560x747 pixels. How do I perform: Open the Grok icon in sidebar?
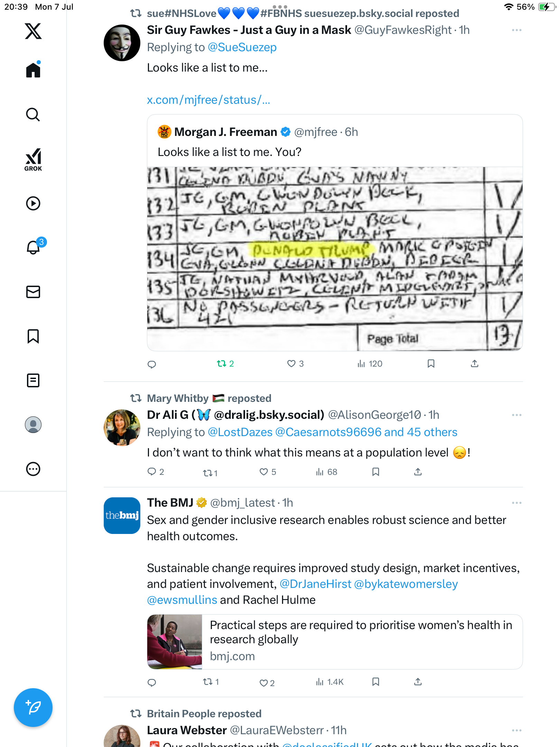click(x=33, y=160)
